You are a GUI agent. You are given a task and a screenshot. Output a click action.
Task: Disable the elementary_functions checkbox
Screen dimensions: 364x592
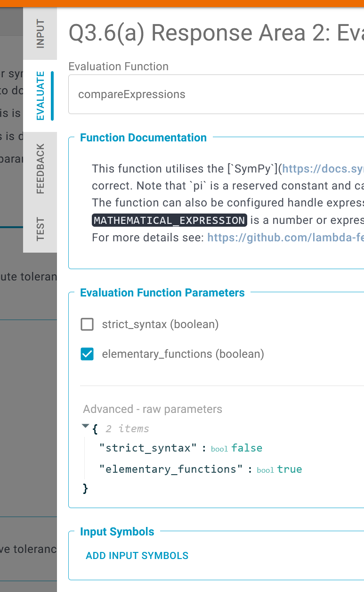pos(87,354)
